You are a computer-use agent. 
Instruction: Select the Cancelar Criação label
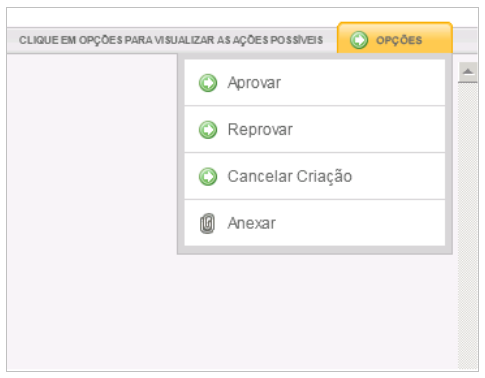coord(290,177)
